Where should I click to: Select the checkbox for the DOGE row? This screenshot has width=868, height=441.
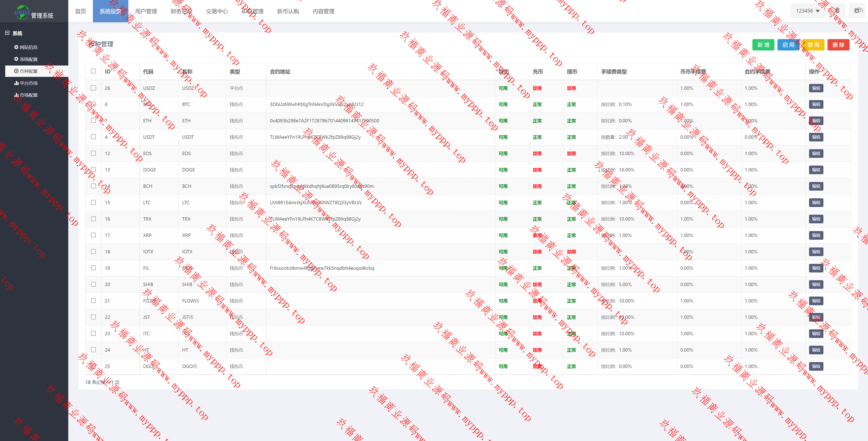click(93, 170)
